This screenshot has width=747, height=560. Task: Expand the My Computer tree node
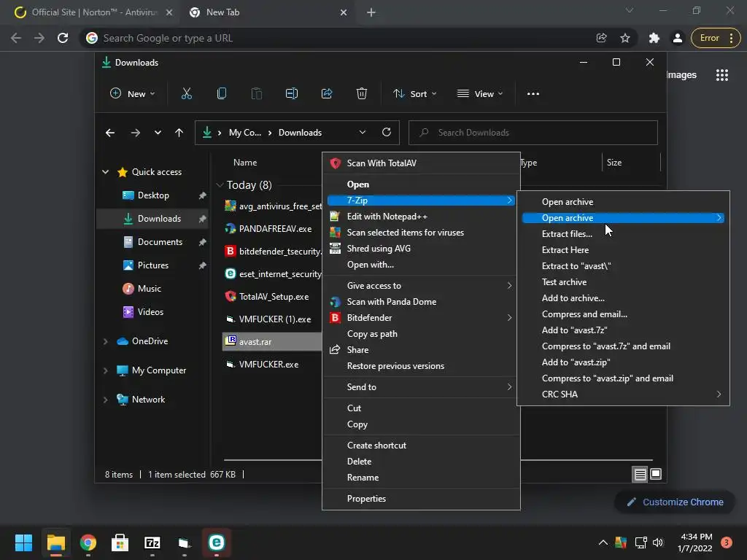click(105, 370)
